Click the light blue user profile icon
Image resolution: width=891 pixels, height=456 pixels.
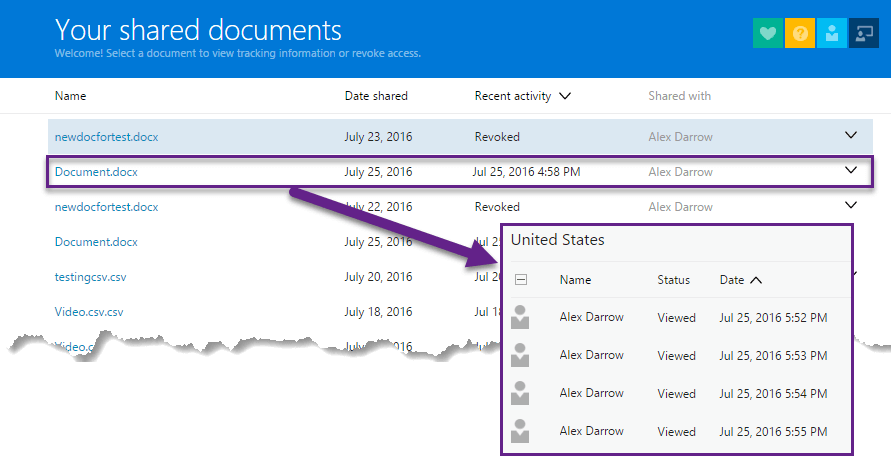[x=831, y=33]
